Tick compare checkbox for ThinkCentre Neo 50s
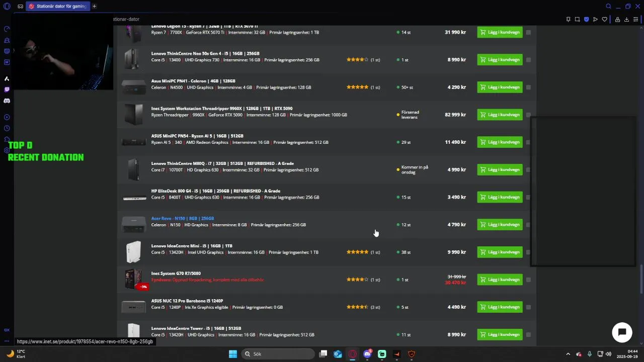644x362 pixels. coord(528,60)
